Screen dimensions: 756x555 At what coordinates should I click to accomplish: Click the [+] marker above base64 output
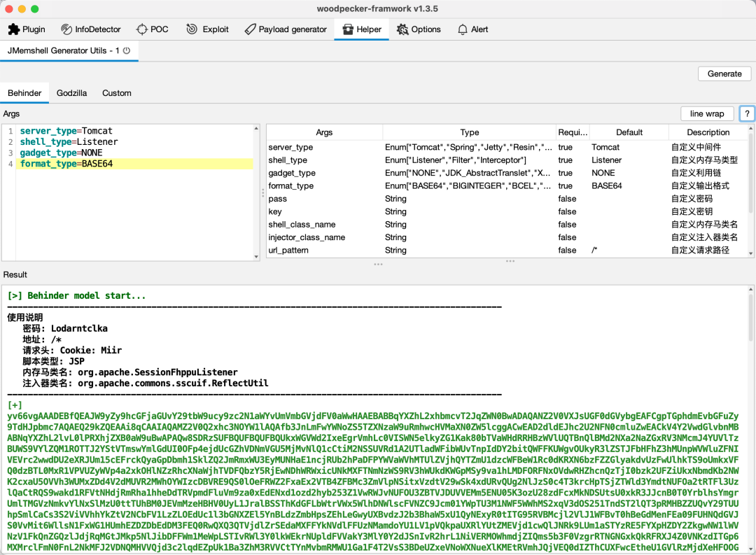15,405
